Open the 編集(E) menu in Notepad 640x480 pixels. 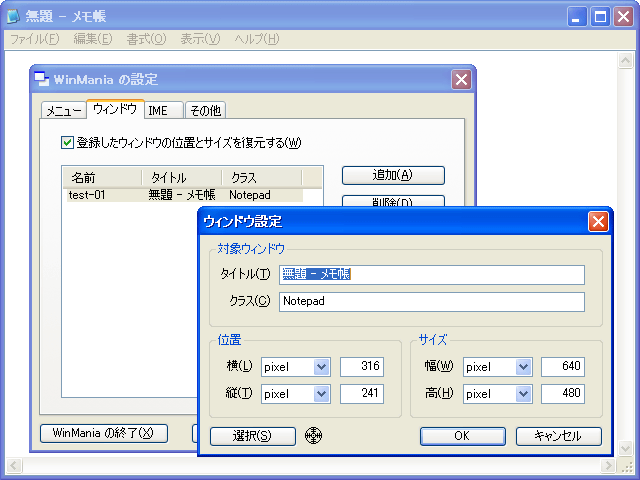[x=93, y=39]
